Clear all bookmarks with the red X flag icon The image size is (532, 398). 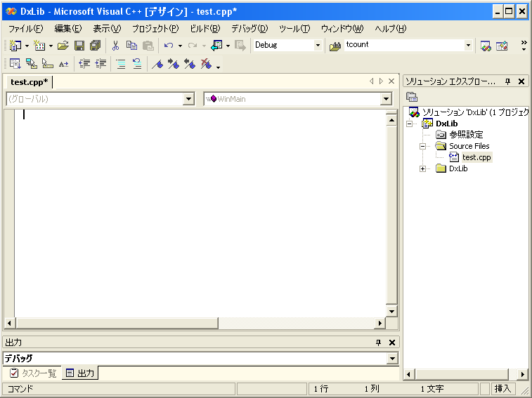[206, 63]
